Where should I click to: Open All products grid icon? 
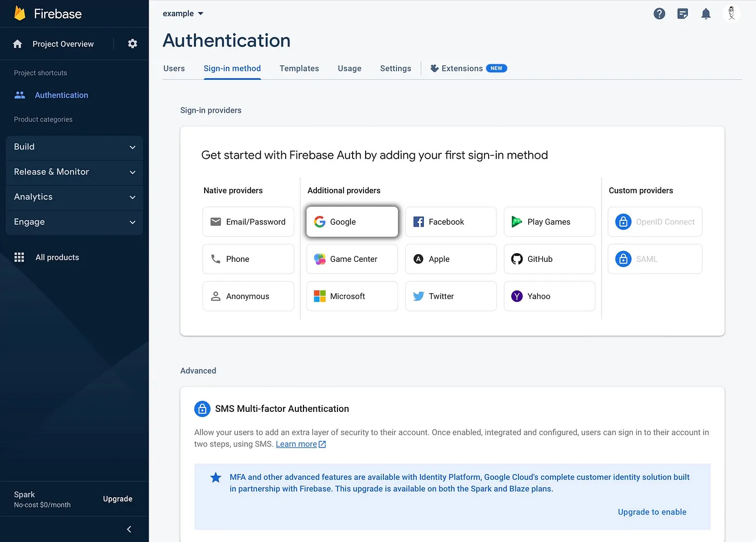19,258
